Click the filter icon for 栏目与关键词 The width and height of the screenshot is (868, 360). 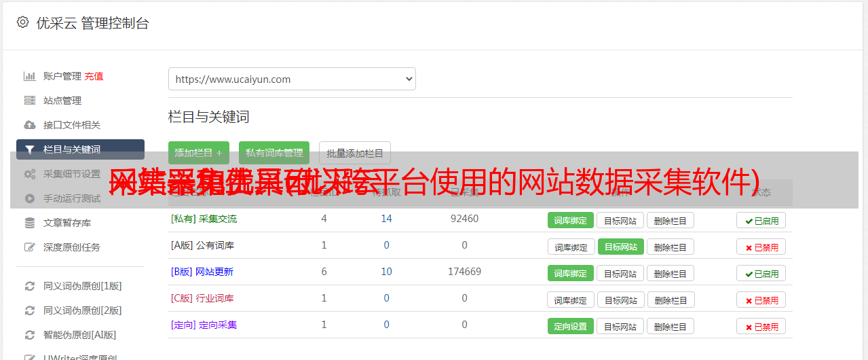tap(29, 149)
